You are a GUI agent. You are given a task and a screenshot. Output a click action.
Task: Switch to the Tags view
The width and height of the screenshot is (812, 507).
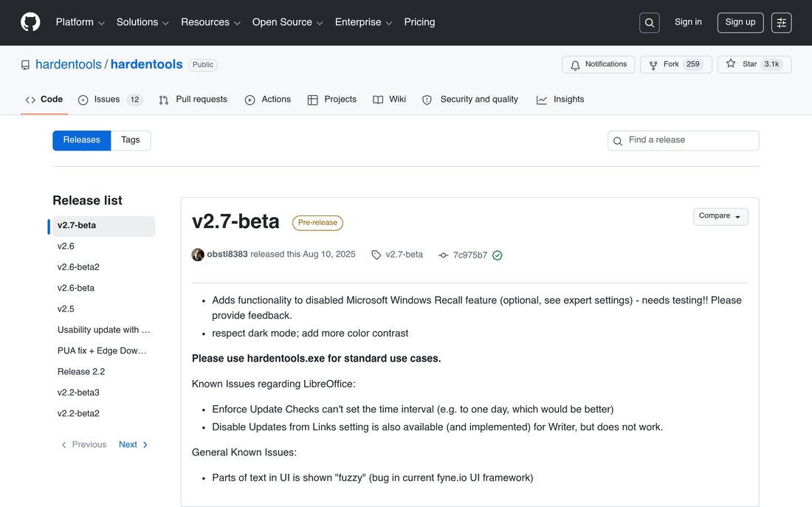[131, 140]
